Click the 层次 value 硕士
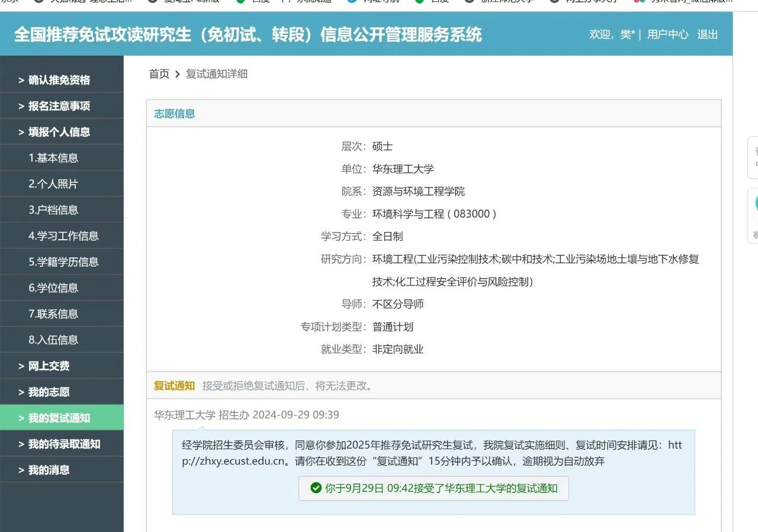758x532 pixels. (383, 147)
